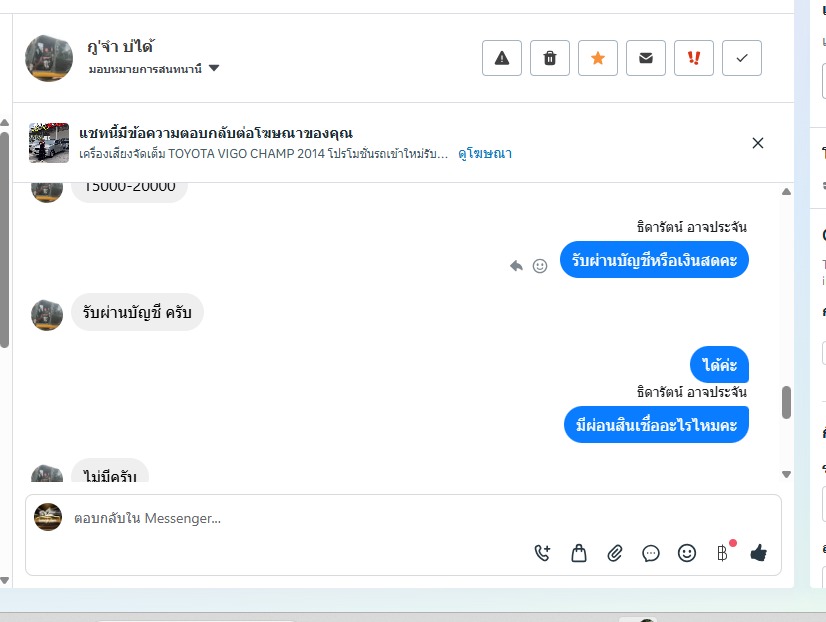Mark conversation done with the checkmark
826x622 pixels.
point(742,58)
